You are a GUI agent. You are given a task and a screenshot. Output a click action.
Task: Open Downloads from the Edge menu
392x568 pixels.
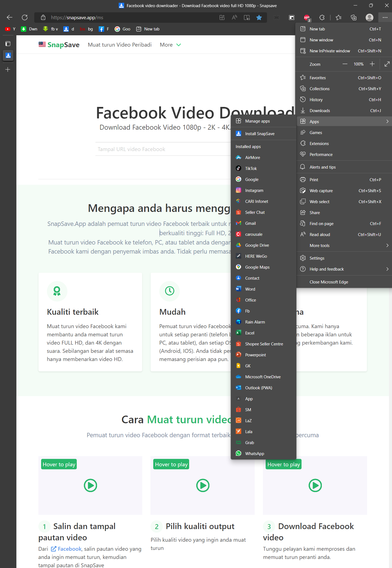pyautogui.click(x=344, y=111)
